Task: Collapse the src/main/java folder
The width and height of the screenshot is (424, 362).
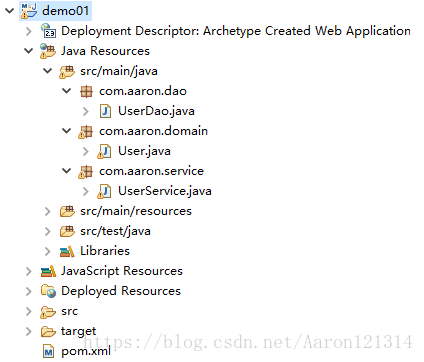Action: coord(48,71)
